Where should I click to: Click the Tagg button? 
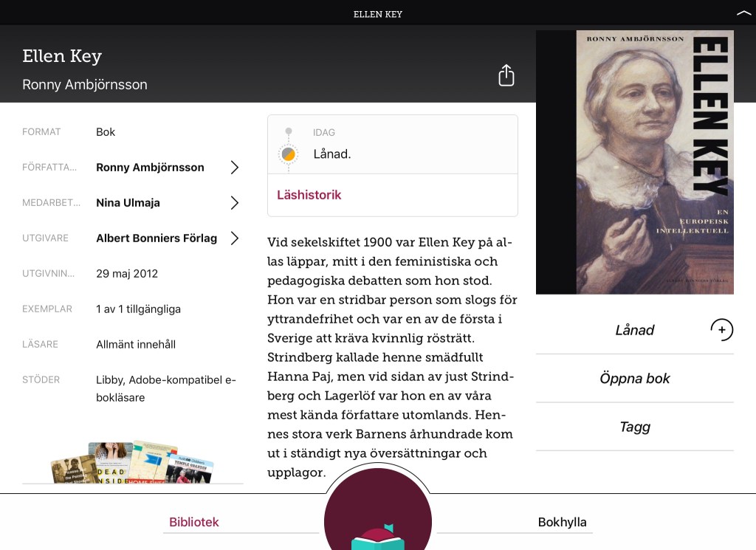coord(634,427)
